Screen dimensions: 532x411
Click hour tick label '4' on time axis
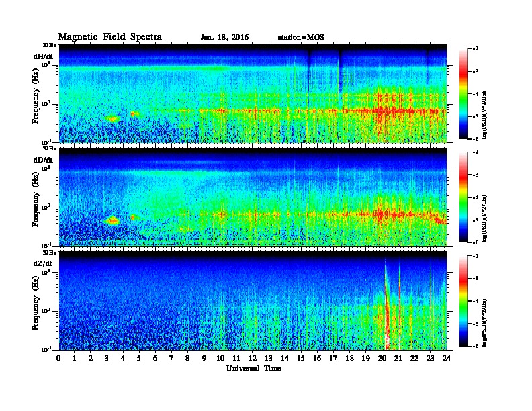(123, 358)
